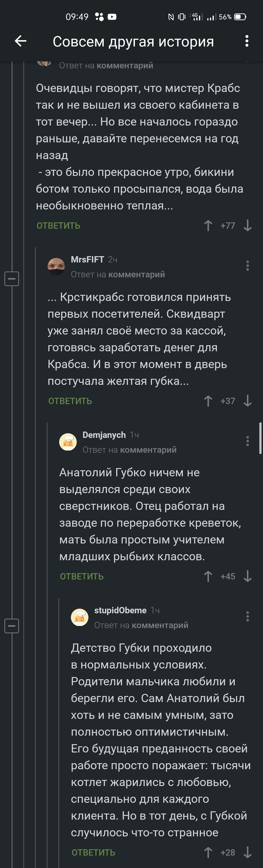Image resolution: width=263 pixels, height=868 pixels.
Task: Upvote Demjanych's comment
Action: (x=208, y=576)
